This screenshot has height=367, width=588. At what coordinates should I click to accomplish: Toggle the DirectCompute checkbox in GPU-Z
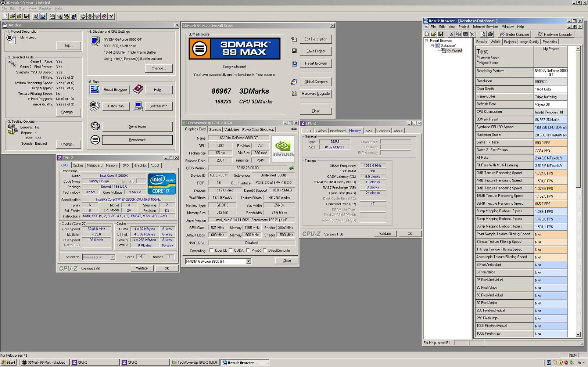click(265, 251)
